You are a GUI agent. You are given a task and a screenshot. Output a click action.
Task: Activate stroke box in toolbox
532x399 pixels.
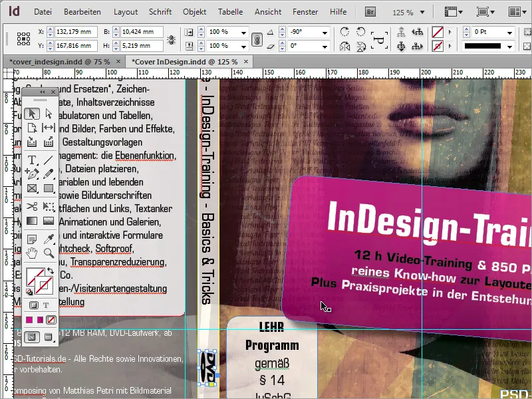click(x=44, y=285)
